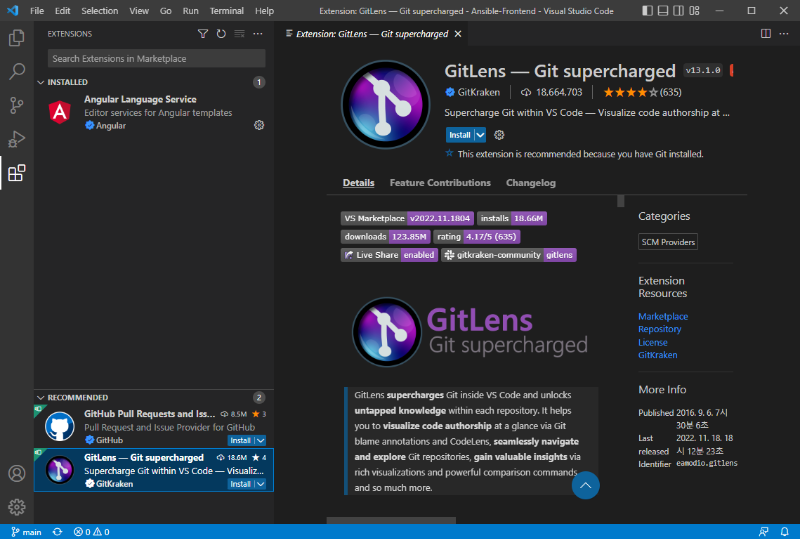Open the Marketplace resource link

click(x=663, y=316)
